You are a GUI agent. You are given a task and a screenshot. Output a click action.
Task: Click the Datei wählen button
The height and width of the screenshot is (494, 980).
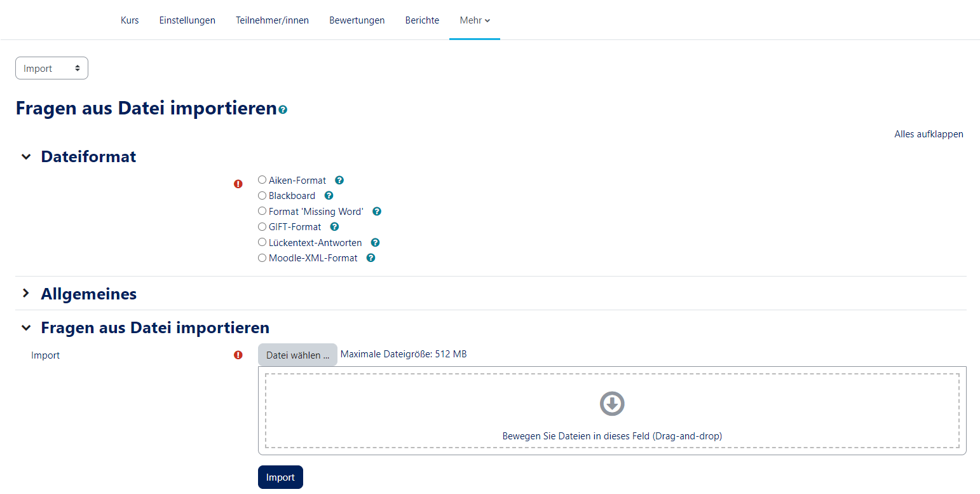click(x=297, y=355)
